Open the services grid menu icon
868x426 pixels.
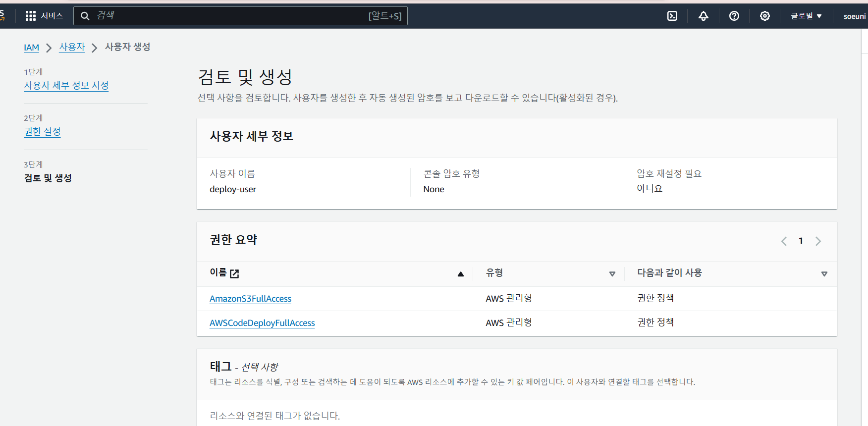coord(31,16)
